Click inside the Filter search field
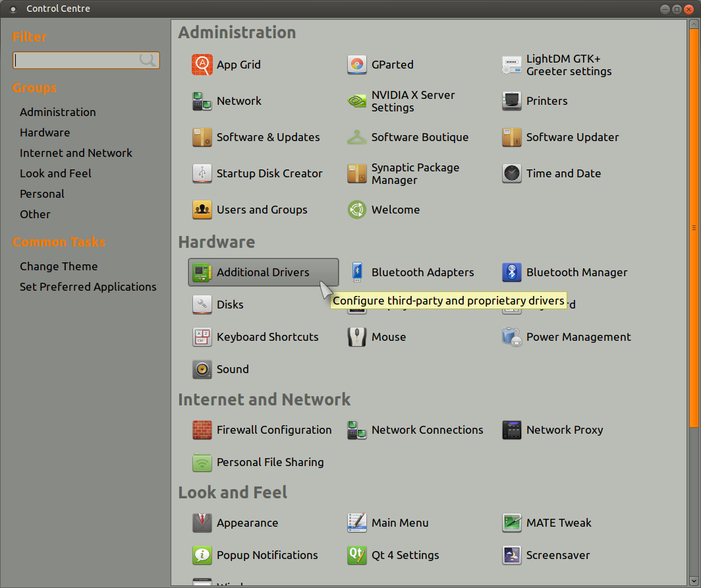Viewport: 701px width, 588px height. tap(86, 61)
